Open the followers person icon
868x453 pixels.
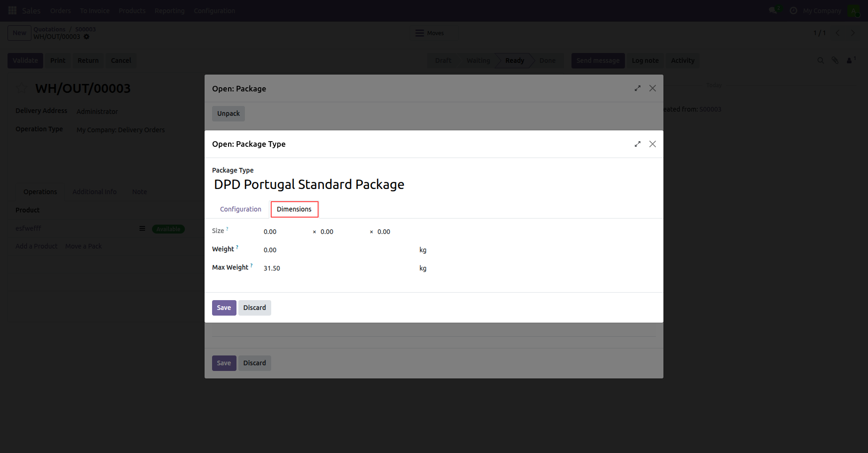coord(850,60)
